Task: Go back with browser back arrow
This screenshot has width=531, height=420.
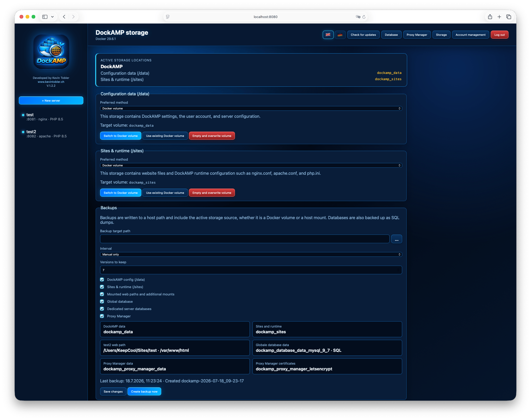Action: pos(64,17)
